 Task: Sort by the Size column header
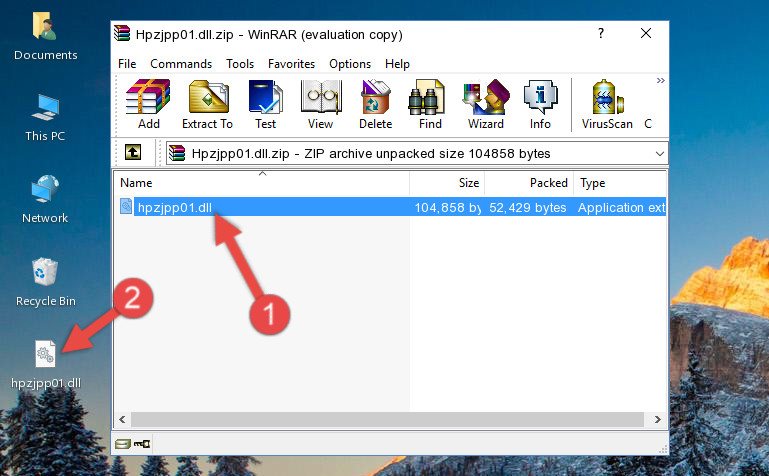447,183
